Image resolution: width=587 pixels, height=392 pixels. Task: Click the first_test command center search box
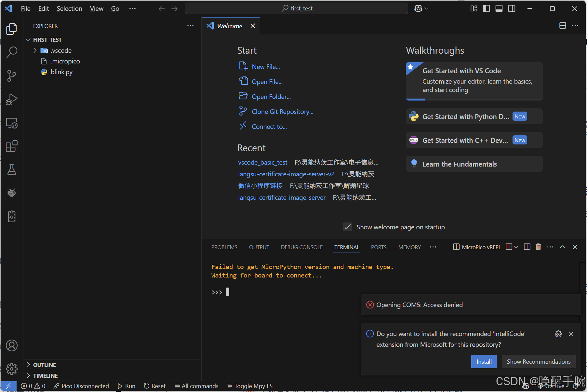[296, 8]
